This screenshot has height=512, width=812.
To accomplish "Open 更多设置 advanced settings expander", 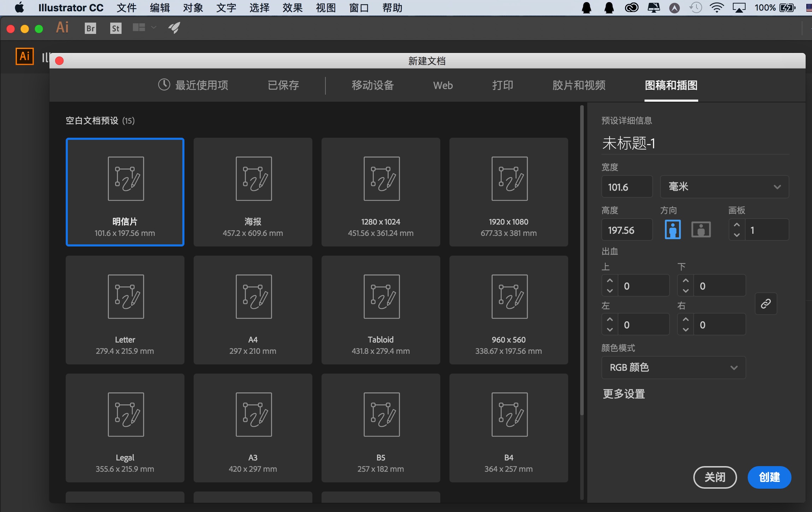I will tap(624, 393).
